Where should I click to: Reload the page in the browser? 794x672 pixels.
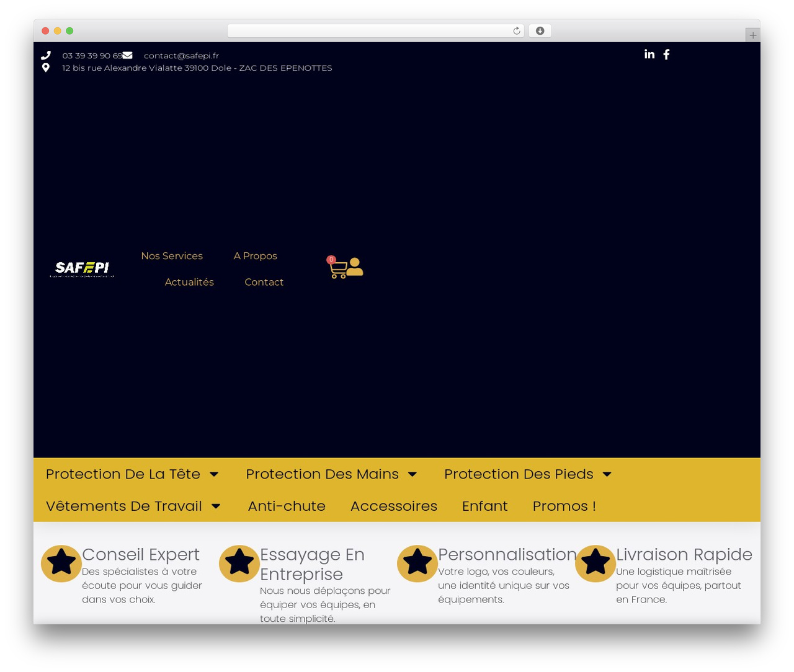click(x=517, y=31)
